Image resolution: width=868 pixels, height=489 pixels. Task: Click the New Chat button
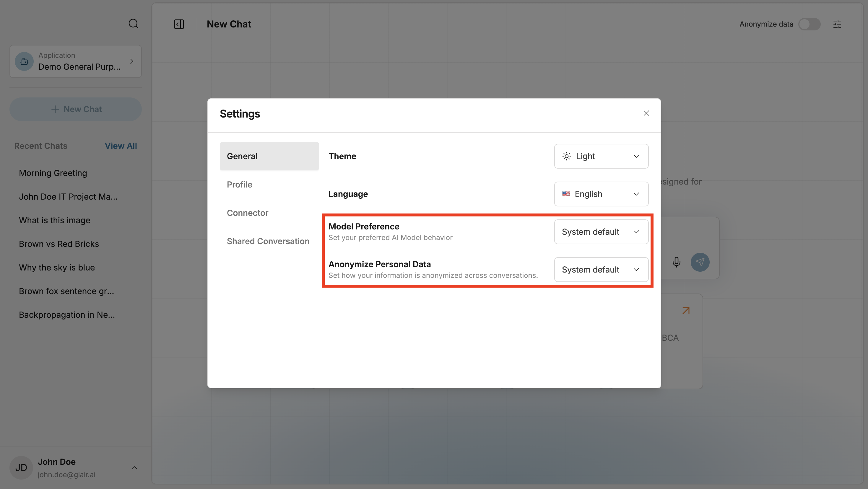[x=75, y=109]
